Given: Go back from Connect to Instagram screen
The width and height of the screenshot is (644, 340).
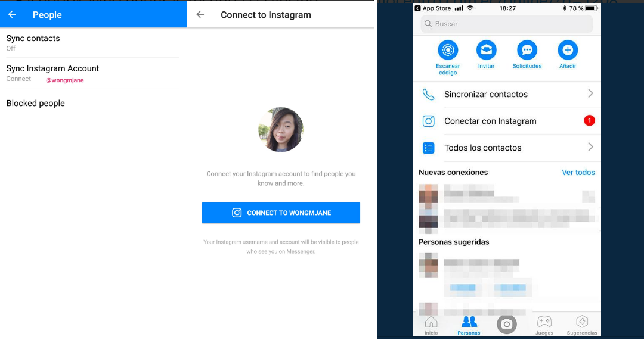Looking at the screenshot, I should click(200, 15).
